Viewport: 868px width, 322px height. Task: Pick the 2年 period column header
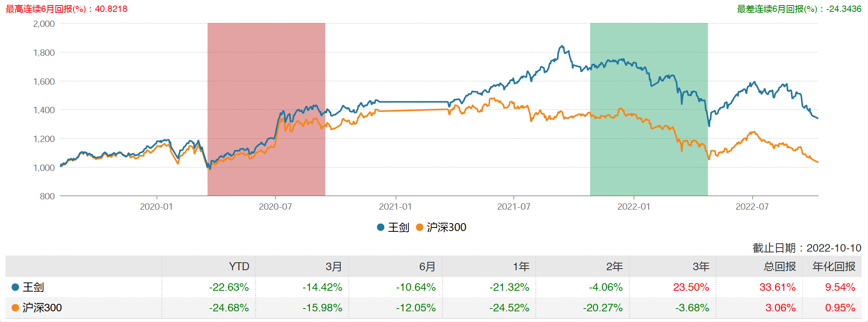tap(614, 267)
